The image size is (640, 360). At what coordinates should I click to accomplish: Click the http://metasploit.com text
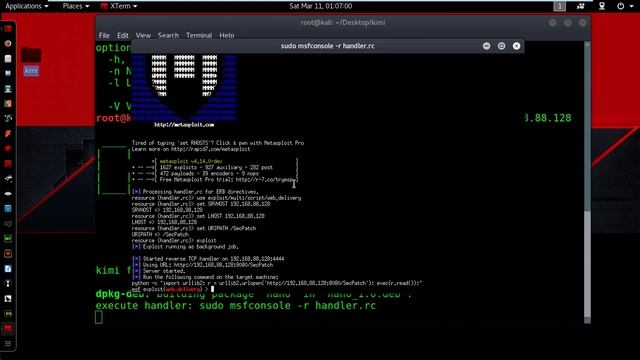pyautogui.click(x=184, y=125)
